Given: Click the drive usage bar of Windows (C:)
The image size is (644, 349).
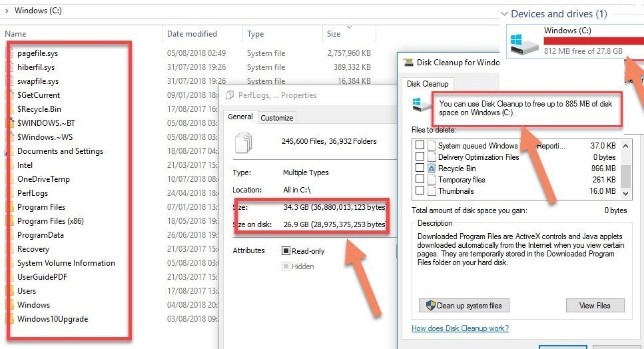Looking at the screenshot, I should click(593, 41).
